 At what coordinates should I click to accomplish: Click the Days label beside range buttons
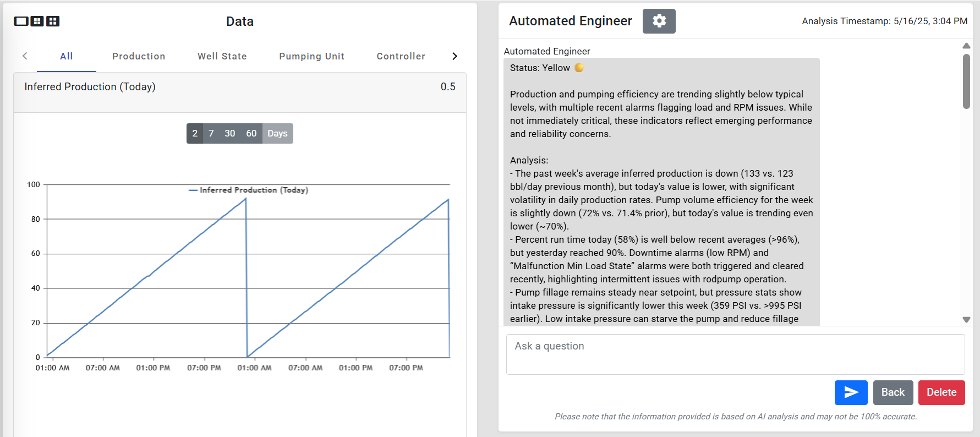pyautogui.click(x=277, y=133)
